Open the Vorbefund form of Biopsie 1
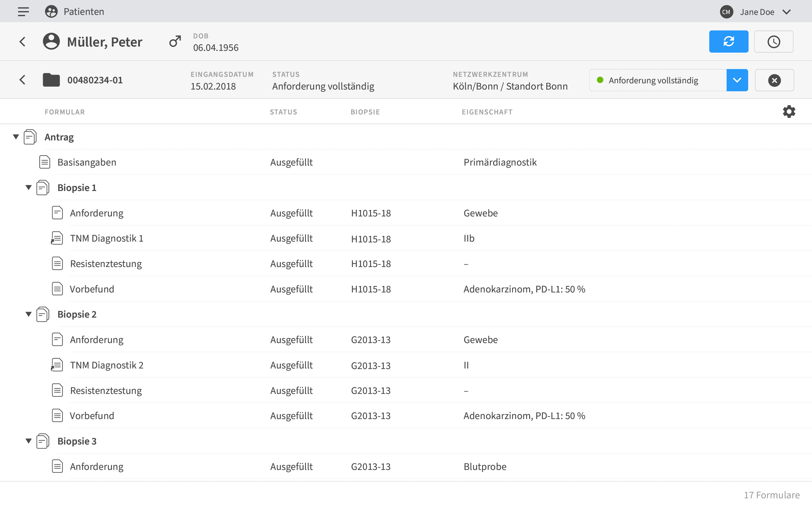Image resolution: width=812 pixels, height=507 pixels. (x=91, y=289)
